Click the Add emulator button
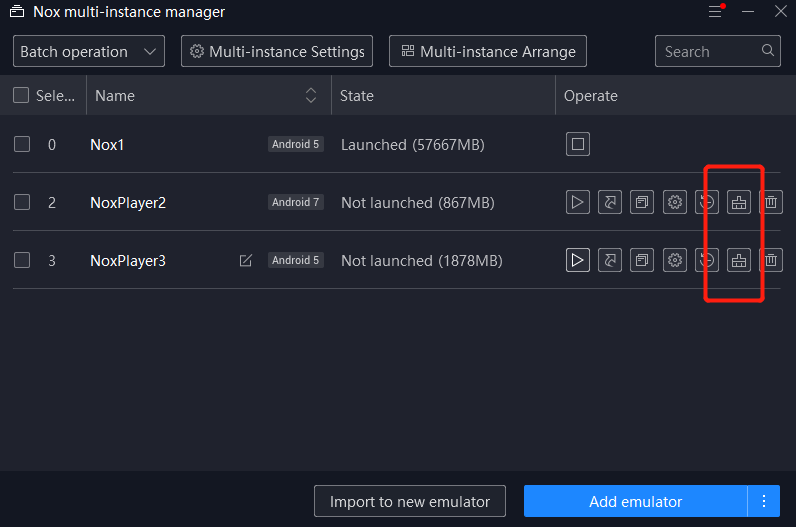 click(x=636, y=501)
